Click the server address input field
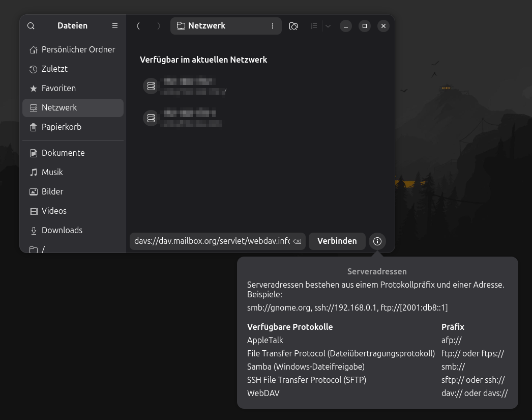This screenshot has height=420, width=532. coord(211,241)
